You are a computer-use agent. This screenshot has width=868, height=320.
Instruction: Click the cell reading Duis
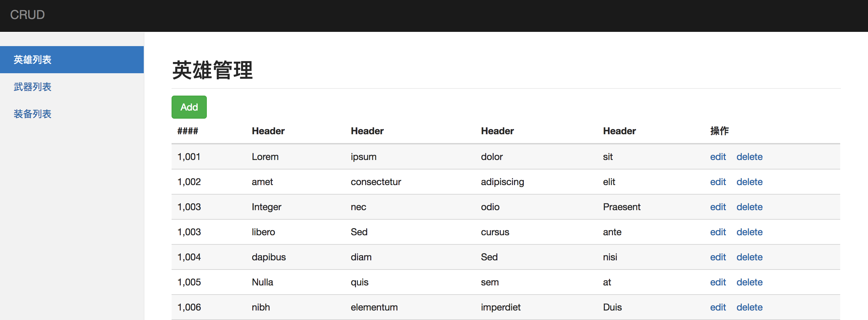coord(612,307)
